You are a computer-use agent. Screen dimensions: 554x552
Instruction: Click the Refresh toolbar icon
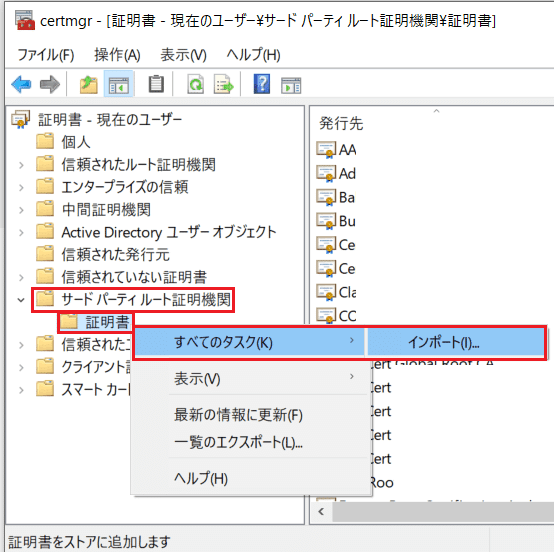(195, 84)
